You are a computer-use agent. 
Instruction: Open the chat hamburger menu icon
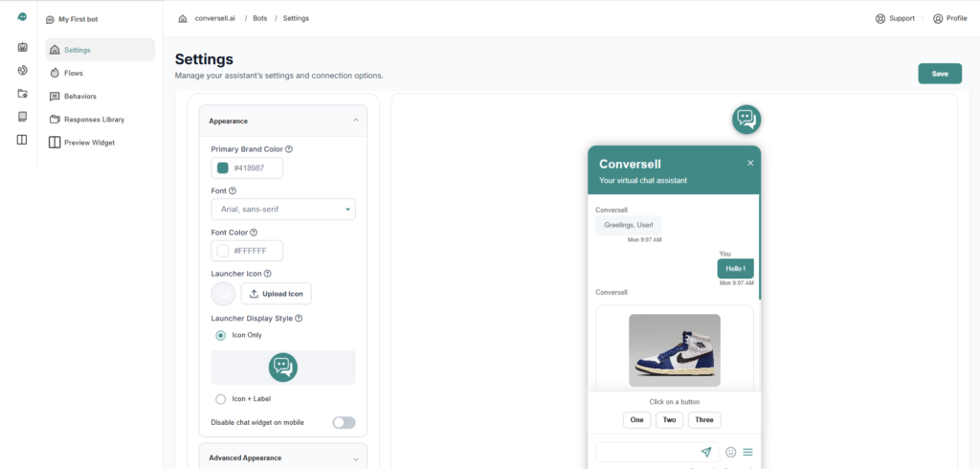tap(748, 452)
